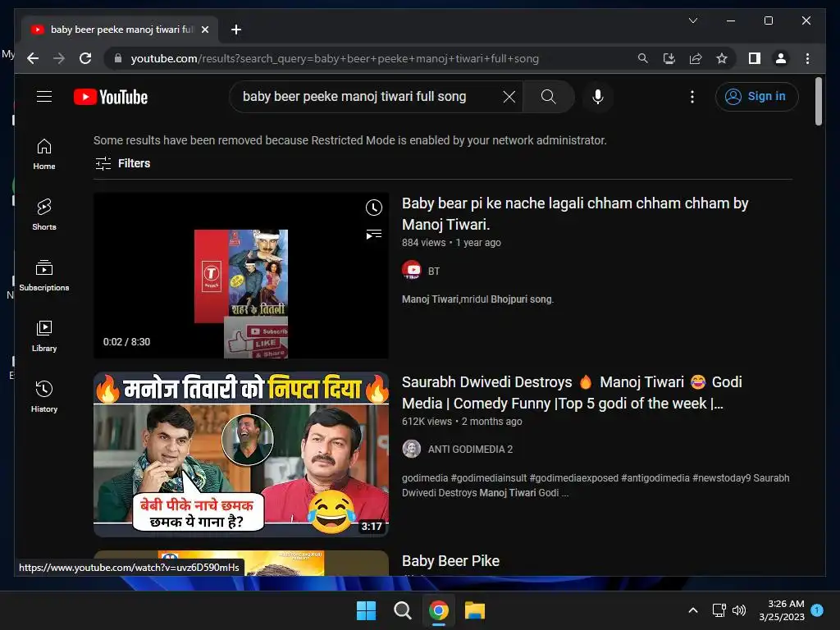
Task: Reload the page
Action: click(85, 58)
